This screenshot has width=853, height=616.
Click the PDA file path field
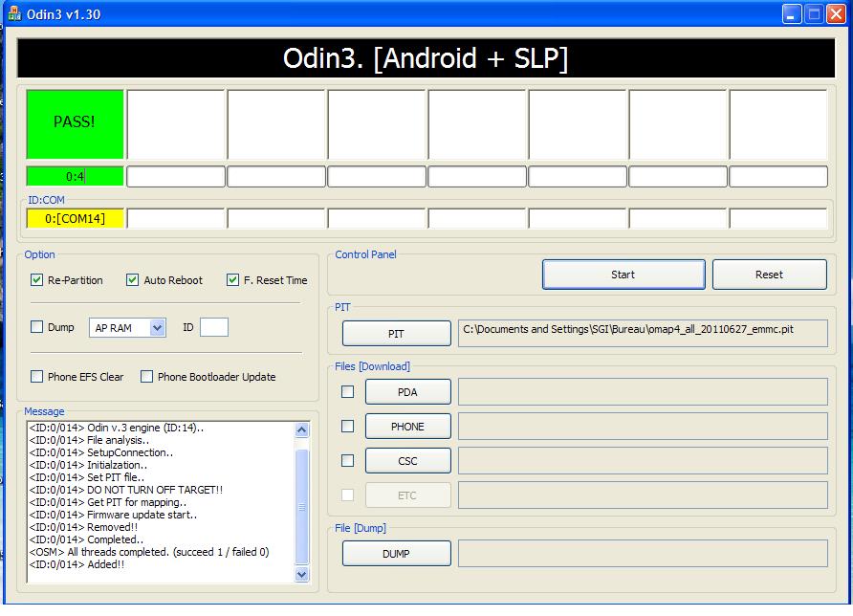[643, 392]
